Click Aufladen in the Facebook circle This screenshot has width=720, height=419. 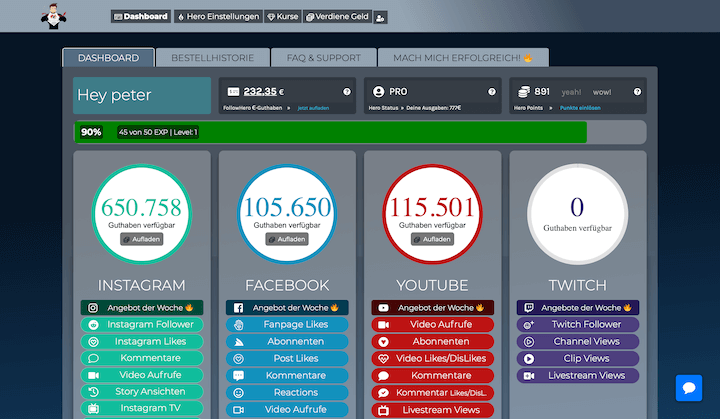[287, 239]
